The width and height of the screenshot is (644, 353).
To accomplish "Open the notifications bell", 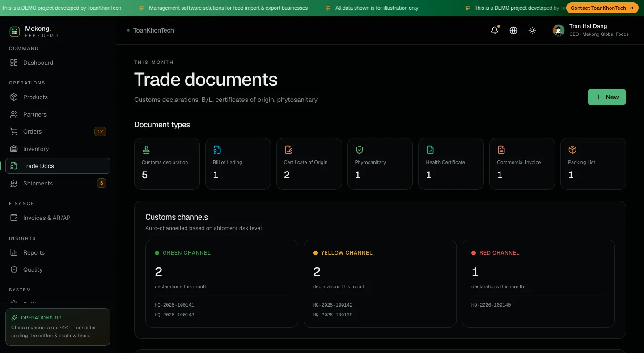I will pos(495,30).
